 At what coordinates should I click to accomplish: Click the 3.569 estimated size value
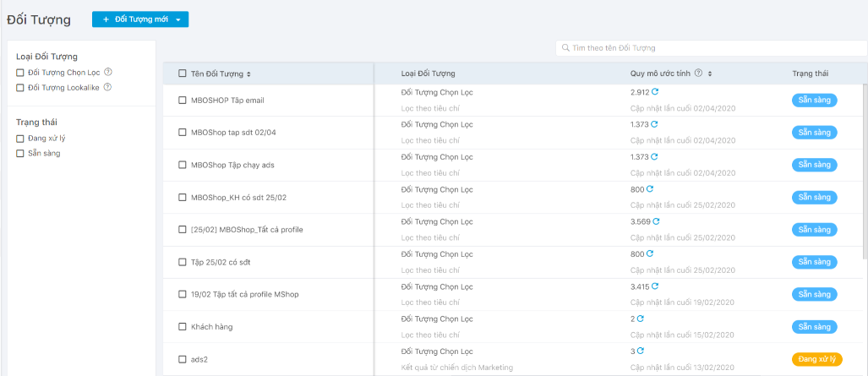(x=641, y=221)
